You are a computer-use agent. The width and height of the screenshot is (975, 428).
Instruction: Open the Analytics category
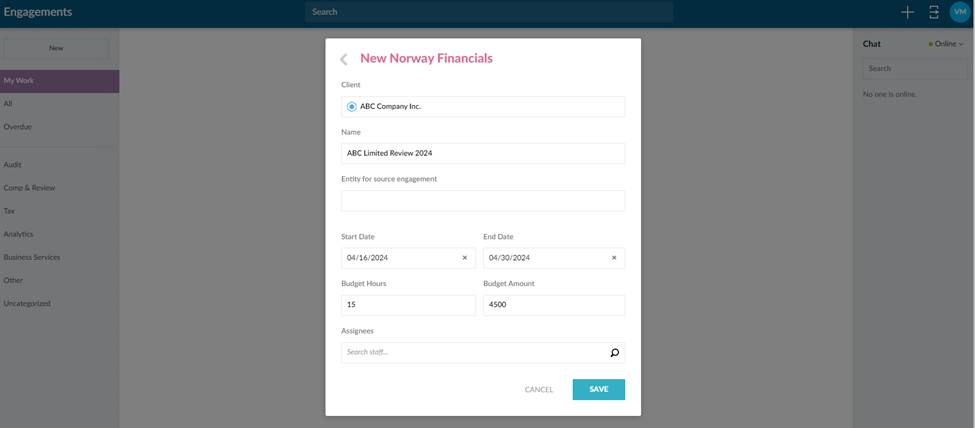coord(19,234)
